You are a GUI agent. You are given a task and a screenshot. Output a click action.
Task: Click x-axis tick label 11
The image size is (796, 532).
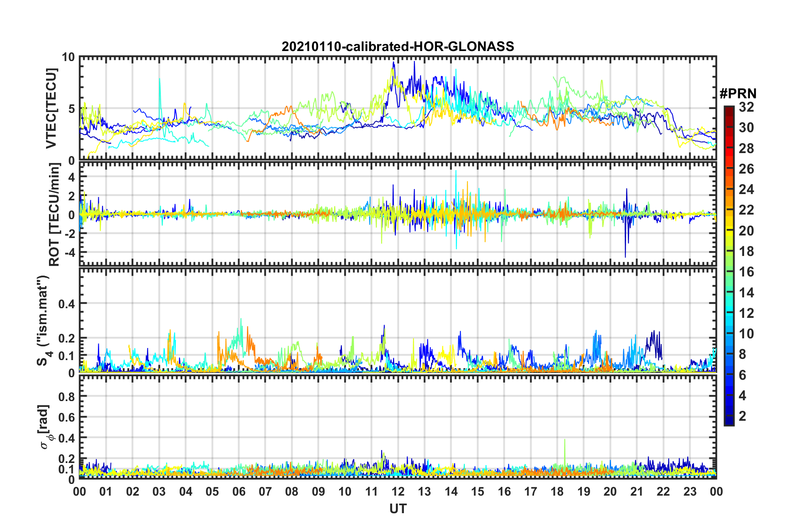click(371, 492)
